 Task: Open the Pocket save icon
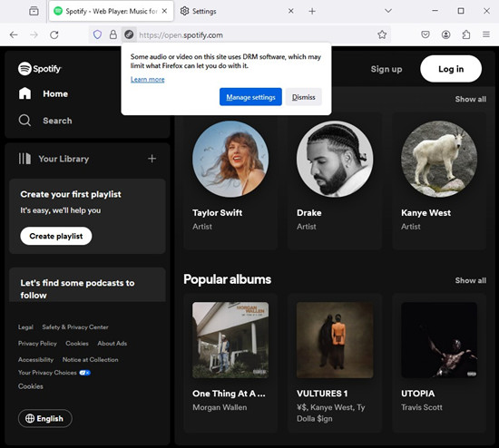coord(426,34)
